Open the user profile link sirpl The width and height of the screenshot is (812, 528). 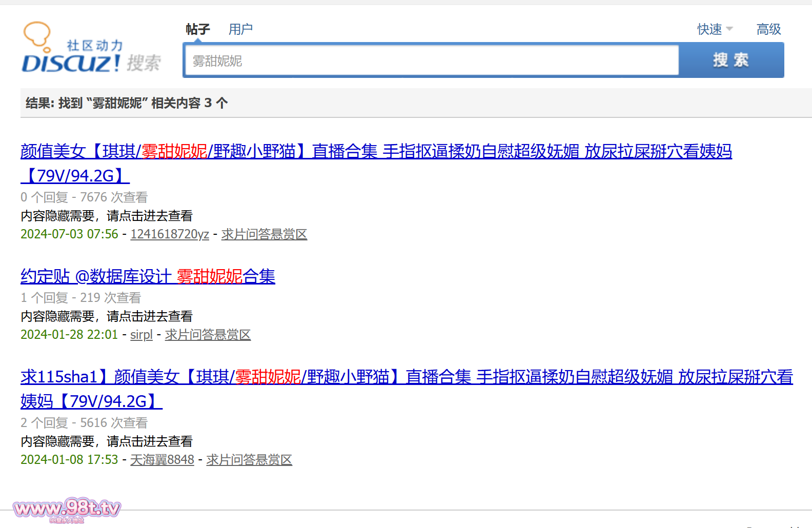(141, 335)
